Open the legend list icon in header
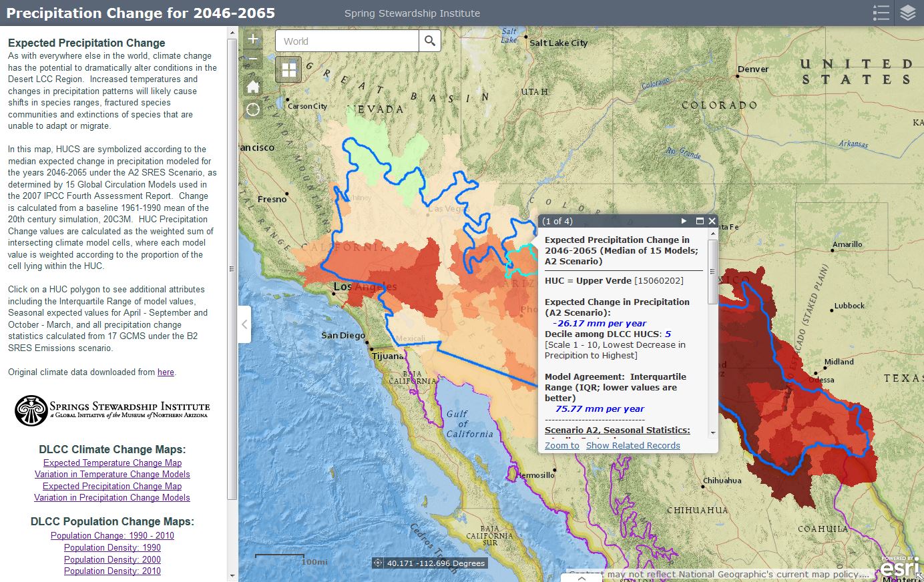 click(x=881, y=13)
